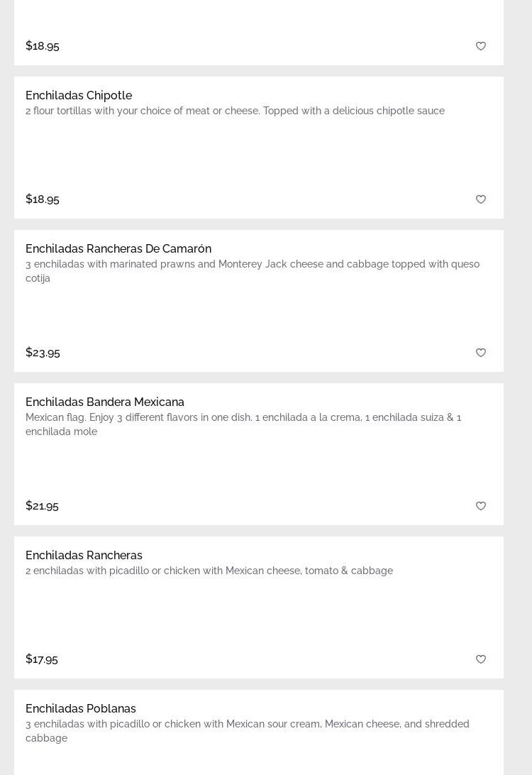The image size is (532, 775).
Task: Select the Mexican sour cream description
Action: coord(247,730)
